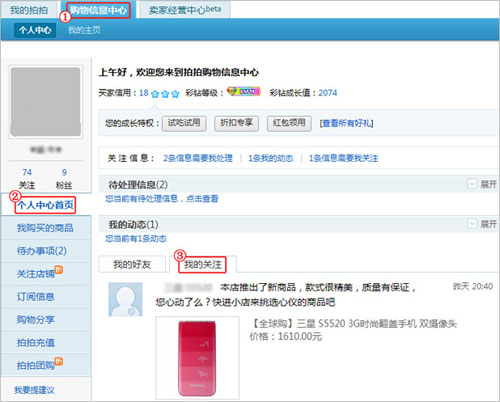Open the 我的拍拍 tab
Screen dimensions: 500x402
pyautogui.click(x=29, y=10)
